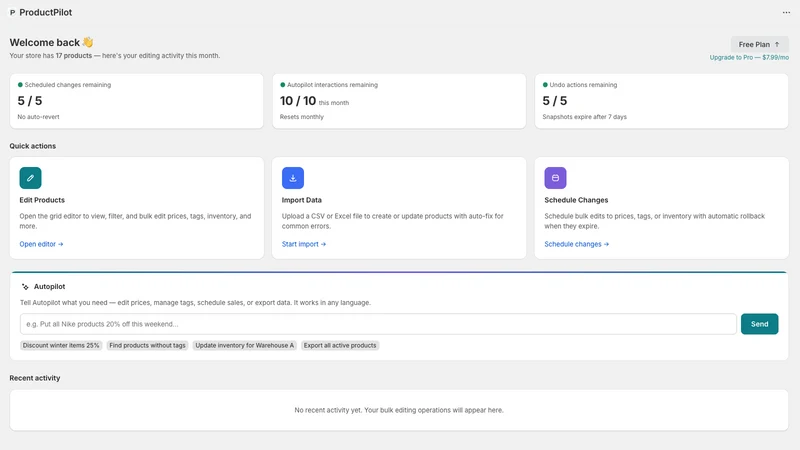The width and height of the screenshot is (800, 450).
Task: Click the 17 products text
Action: [74, 56]
